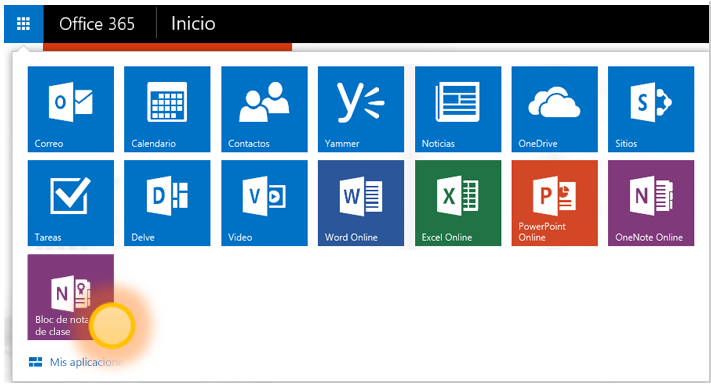The height and width of the screenshot is (387, 711).
Task: Open Bloc de notas de clase tile
Action: click(x=71, y=297)
